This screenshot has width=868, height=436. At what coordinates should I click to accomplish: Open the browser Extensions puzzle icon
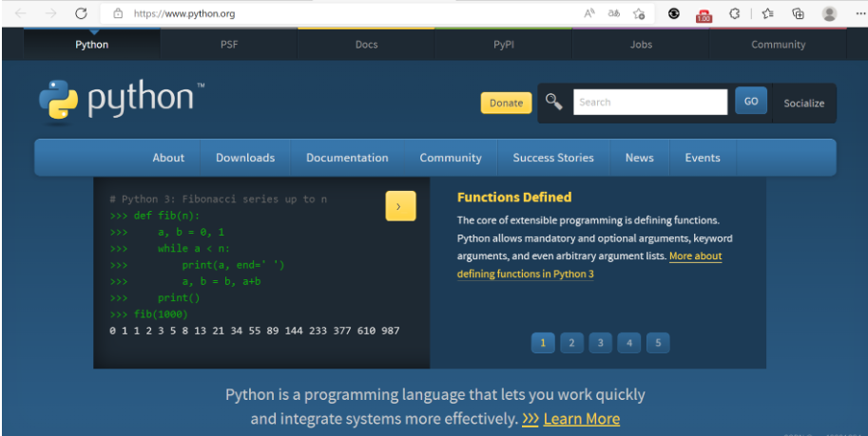[x=735, y=13]
